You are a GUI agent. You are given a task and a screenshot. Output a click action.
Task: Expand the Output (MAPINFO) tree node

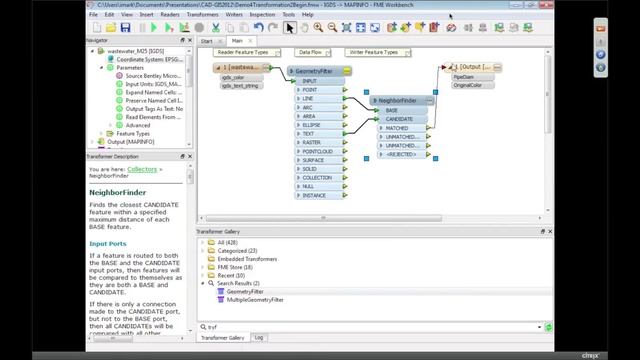(x=92, y=142)
